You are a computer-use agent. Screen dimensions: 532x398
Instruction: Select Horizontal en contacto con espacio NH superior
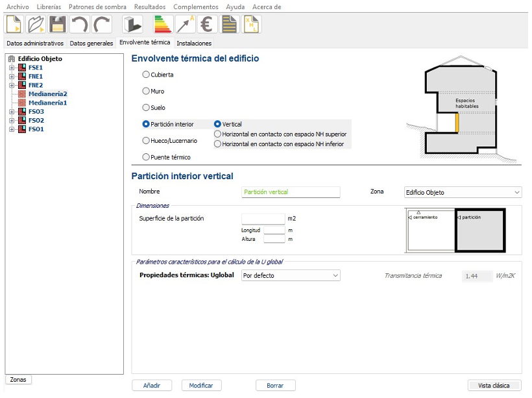(x=218, y=134)
